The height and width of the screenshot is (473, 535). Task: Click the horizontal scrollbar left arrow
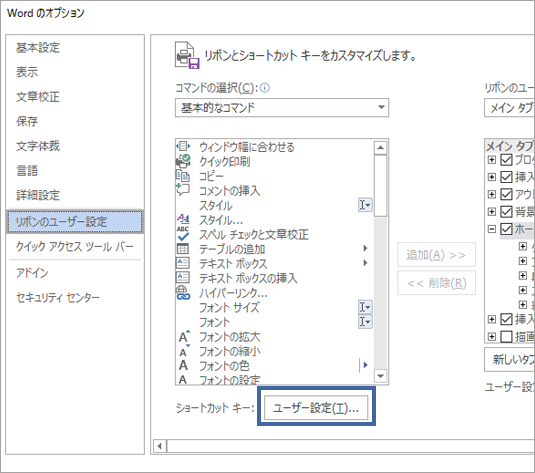[160, 446]
